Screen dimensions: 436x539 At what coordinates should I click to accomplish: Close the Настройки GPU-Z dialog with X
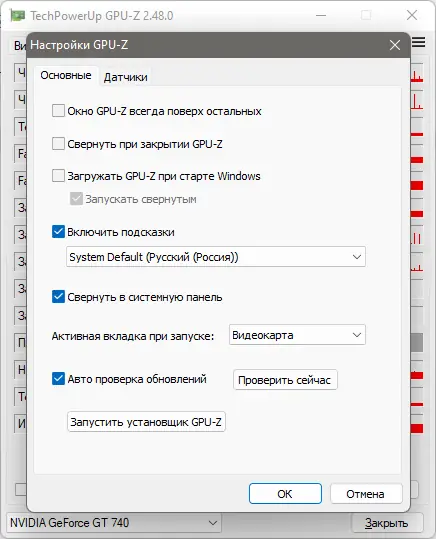pyautogui.click(x=395, y=45)
